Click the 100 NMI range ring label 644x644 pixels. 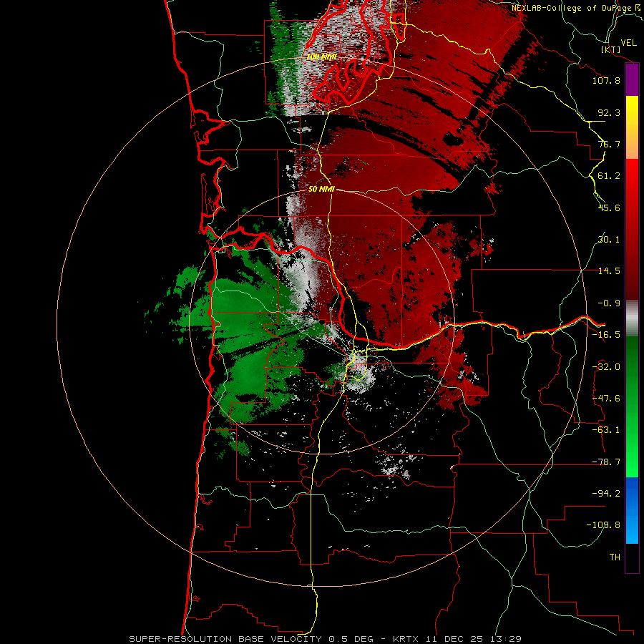pyautogui.click(x=321, y=57)
